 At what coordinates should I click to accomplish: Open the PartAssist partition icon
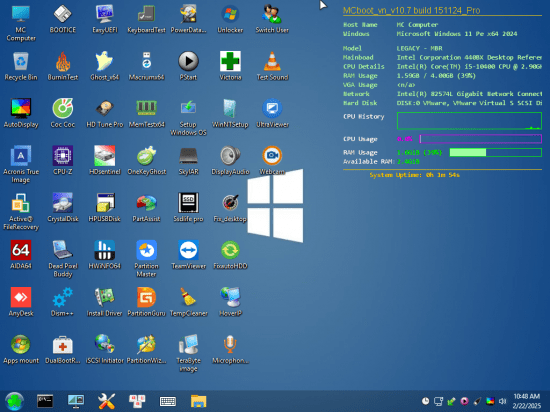(x=146, y=207)
